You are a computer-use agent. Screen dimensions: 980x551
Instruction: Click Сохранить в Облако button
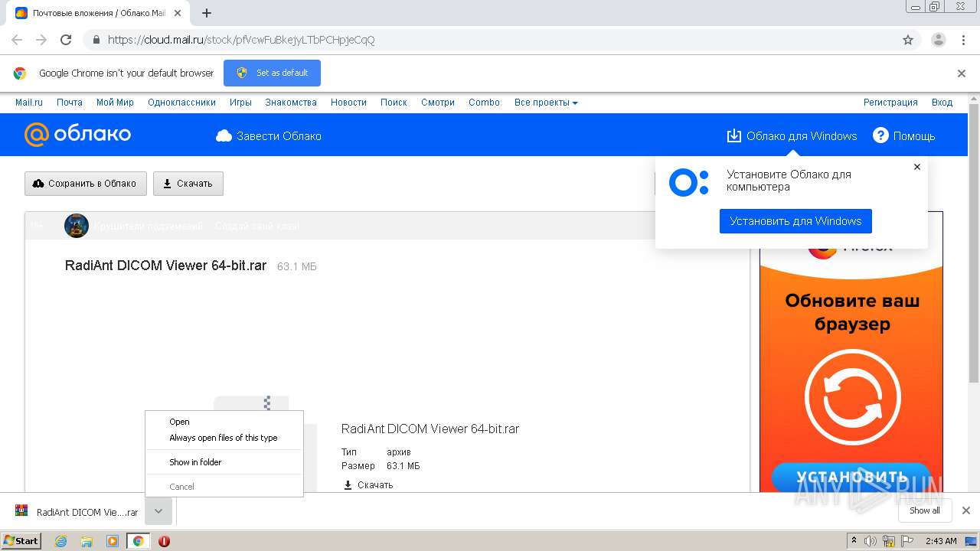[85, 184]
